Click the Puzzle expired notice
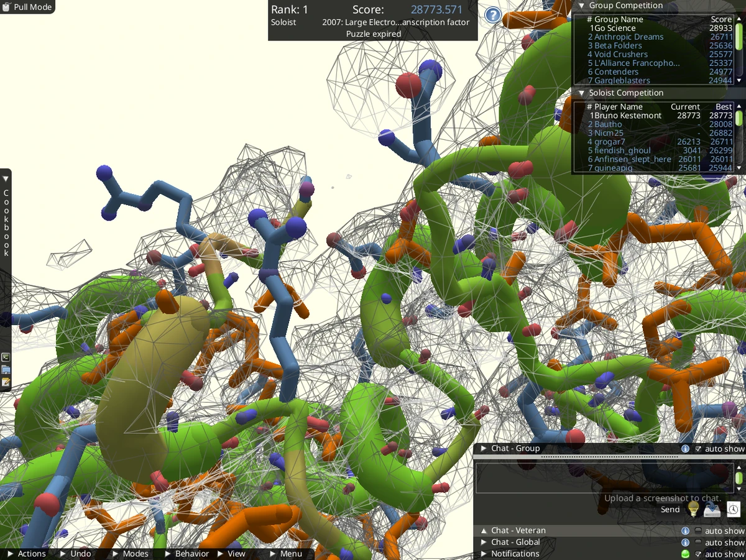Screen dimensions: 746x560 373,34
